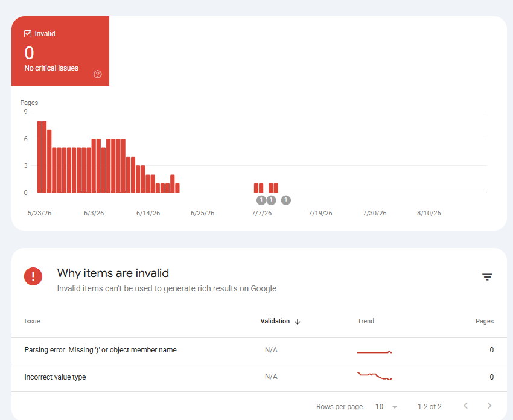Uncheck the Invalid checkbox
513x420 pixels.
28,34
